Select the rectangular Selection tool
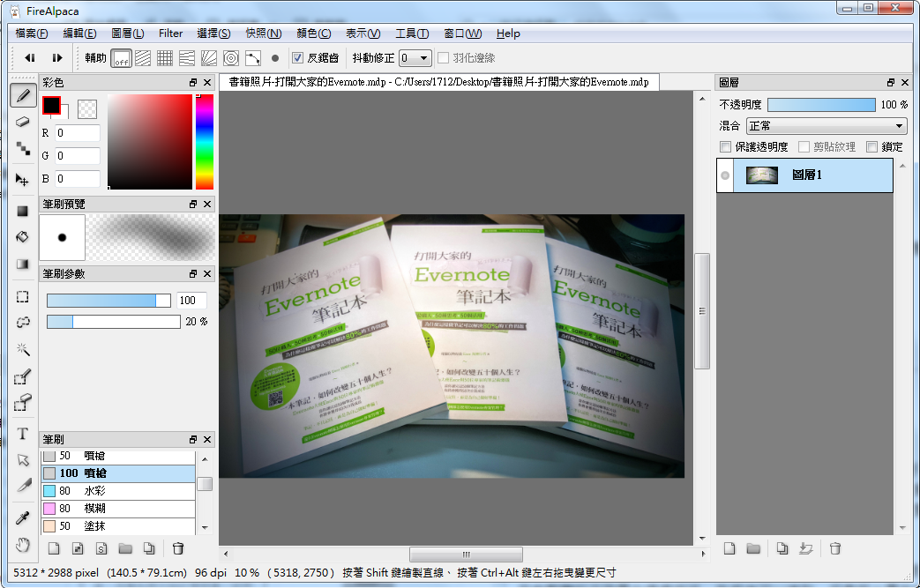The image size is (920, 588). 23,296
